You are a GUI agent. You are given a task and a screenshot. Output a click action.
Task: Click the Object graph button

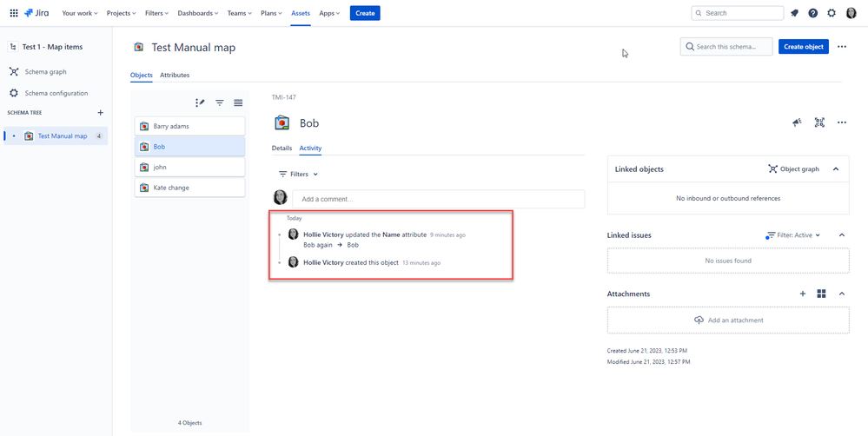pos(794,168)
